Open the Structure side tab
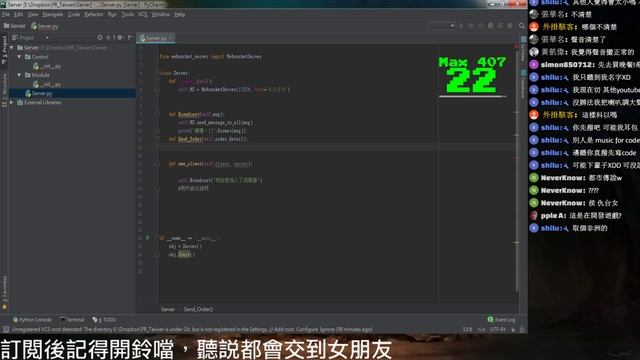Image resolution: width=640 pixels, height=360 pixels. point(4,90)
